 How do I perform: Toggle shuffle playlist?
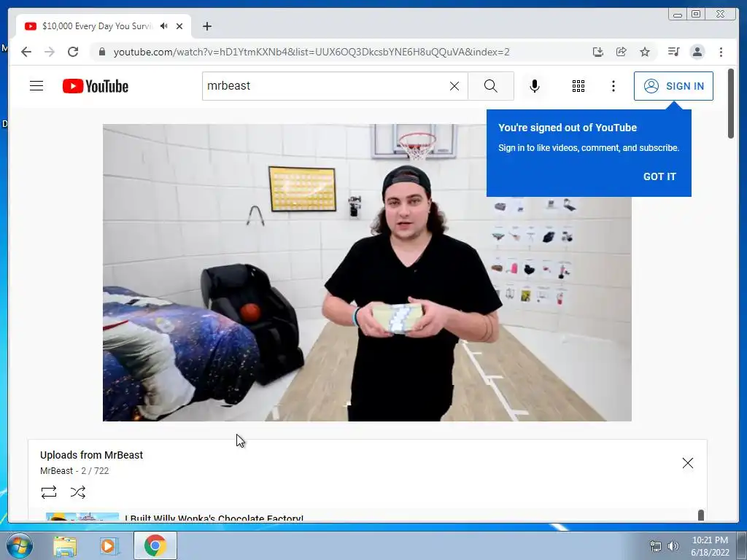click(77, 492)
